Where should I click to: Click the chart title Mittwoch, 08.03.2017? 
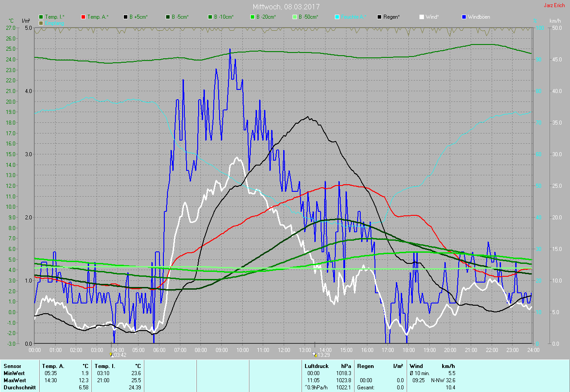pyautogui.click(x=286, y=7)
